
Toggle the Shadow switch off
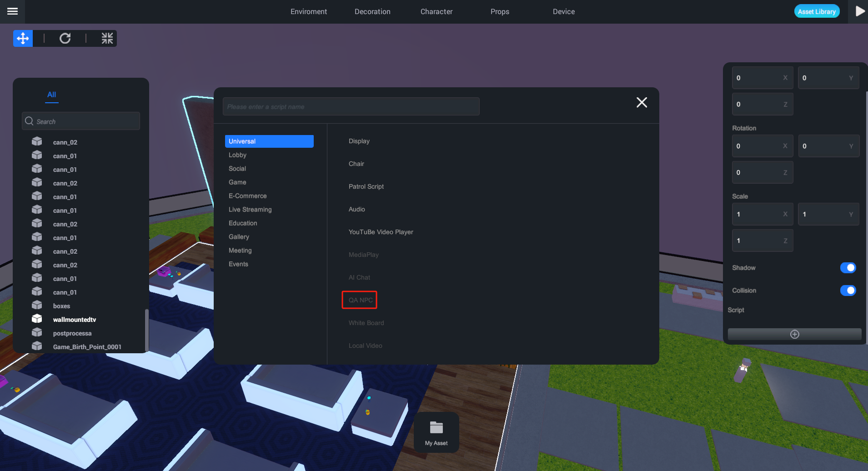click(x=848, y=268)
